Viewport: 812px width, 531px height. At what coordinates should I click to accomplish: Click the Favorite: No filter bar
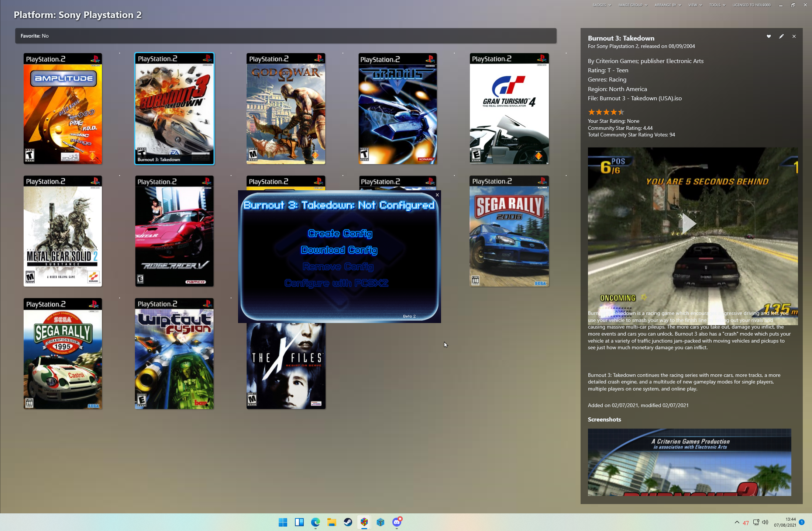[x=286, y=36]
